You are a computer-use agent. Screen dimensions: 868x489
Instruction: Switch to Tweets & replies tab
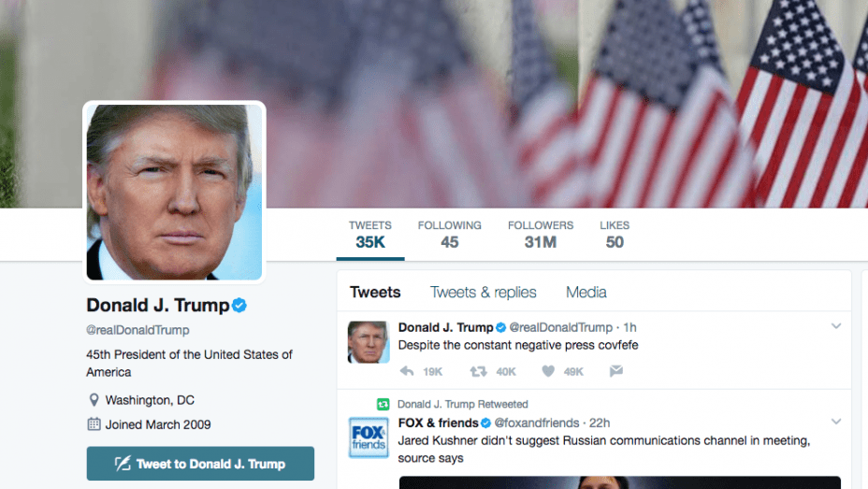pyautogui.click(x=484, y=292)
